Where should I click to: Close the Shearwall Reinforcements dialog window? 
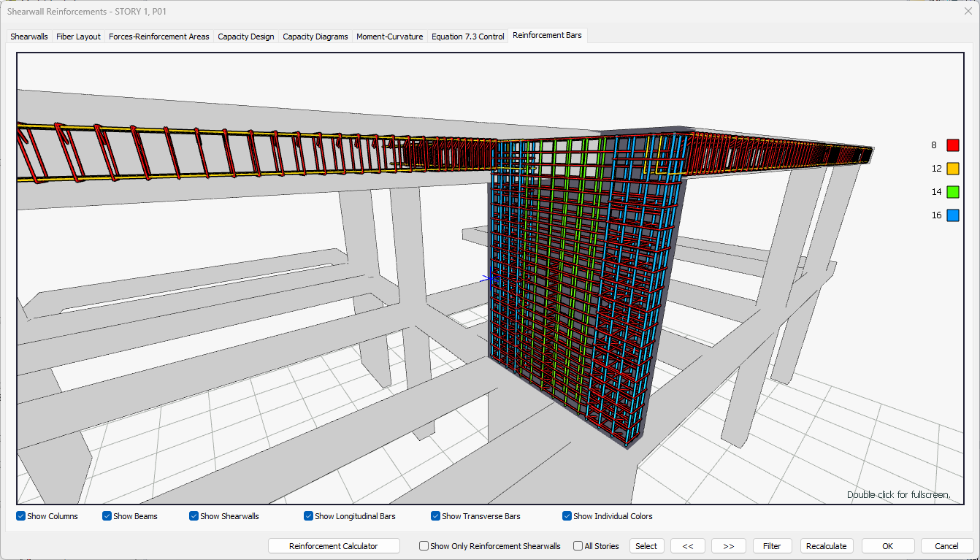click(968, 11)
